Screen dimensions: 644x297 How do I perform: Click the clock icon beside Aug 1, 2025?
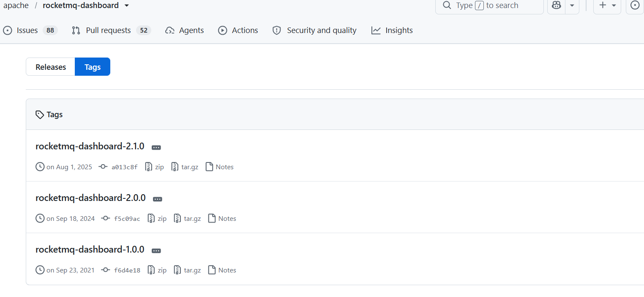pos(40,167)
